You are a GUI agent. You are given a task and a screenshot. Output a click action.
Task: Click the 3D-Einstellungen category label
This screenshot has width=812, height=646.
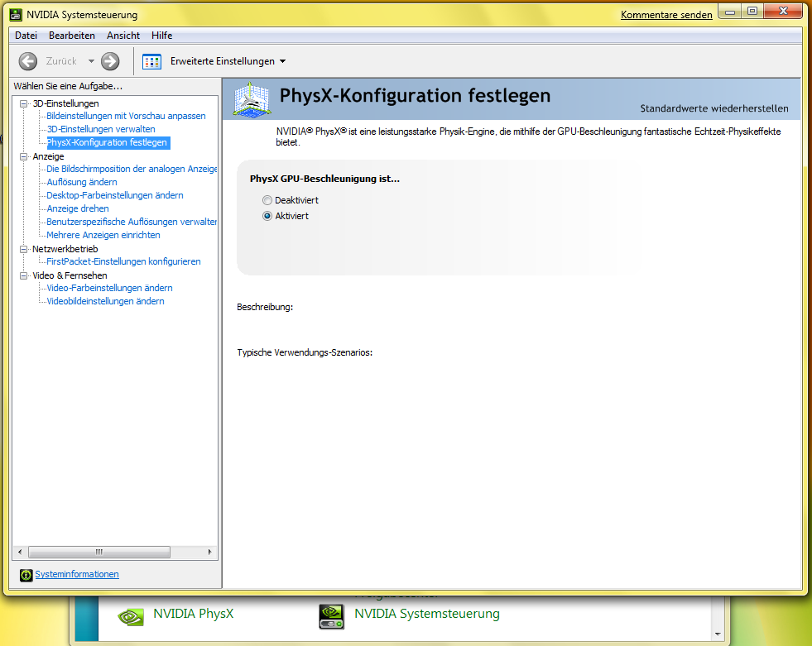coord(65,103)
